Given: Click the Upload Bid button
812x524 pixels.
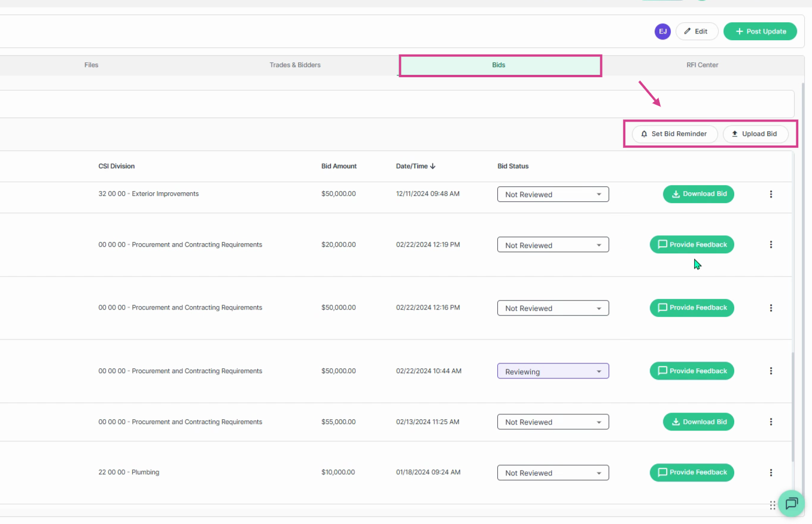Looking at the screenshot, I should click(755, 134).
